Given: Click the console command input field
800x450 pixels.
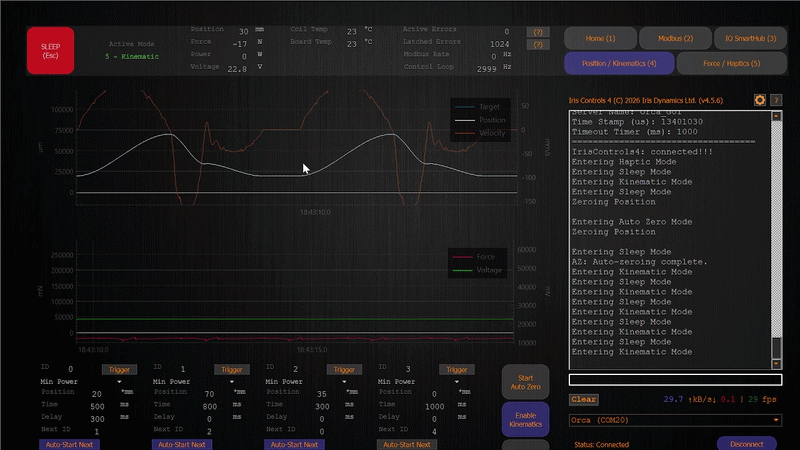Looking at the screenshot, I should click(x=674, y=380).
